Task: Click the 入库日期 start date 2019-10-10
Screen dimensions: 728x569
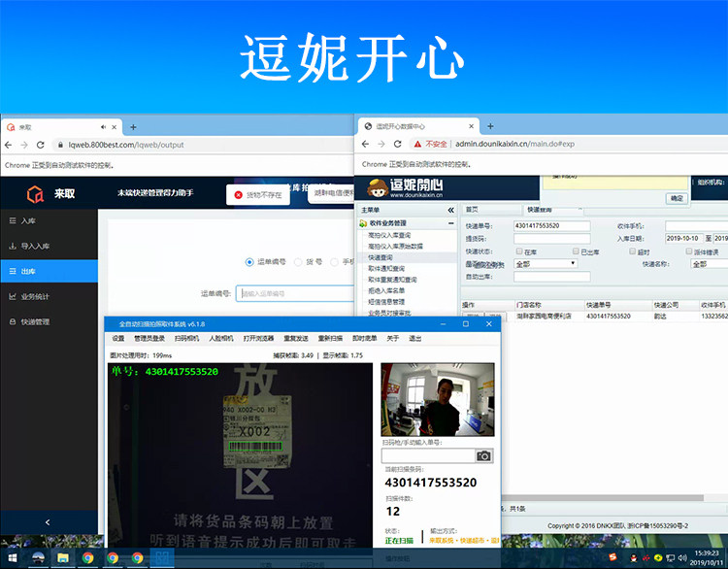Action: tap(683, 238)
